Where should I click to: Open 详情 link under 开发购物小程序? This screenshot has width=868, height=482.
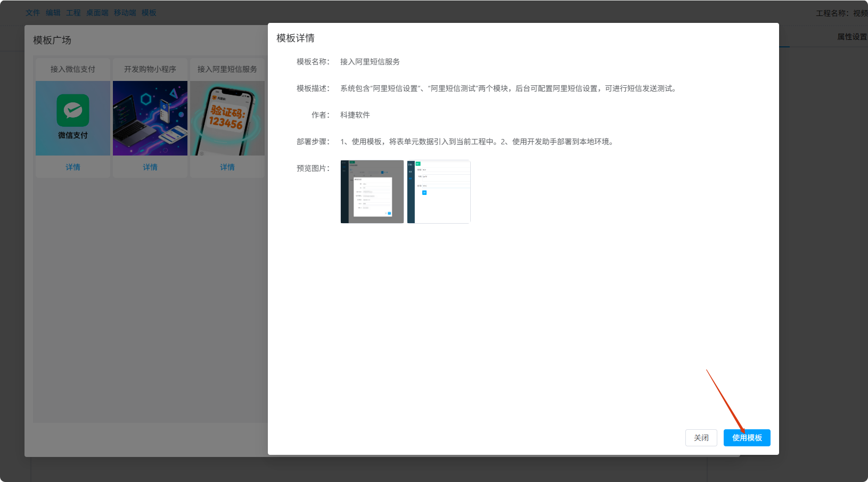tap(150, 167)
